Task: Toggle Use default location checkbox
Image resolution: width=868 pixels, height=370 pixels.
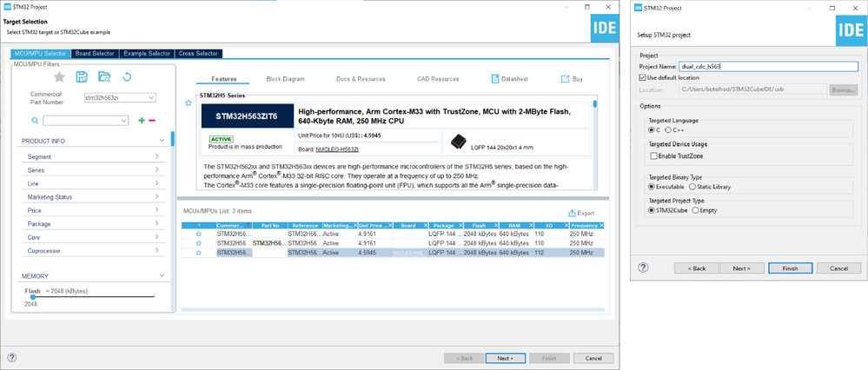Action: coord(643,77)
